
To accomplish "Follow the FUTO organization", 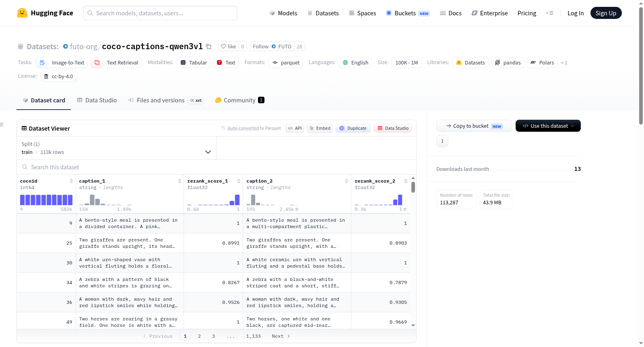I will coord(272,46).
